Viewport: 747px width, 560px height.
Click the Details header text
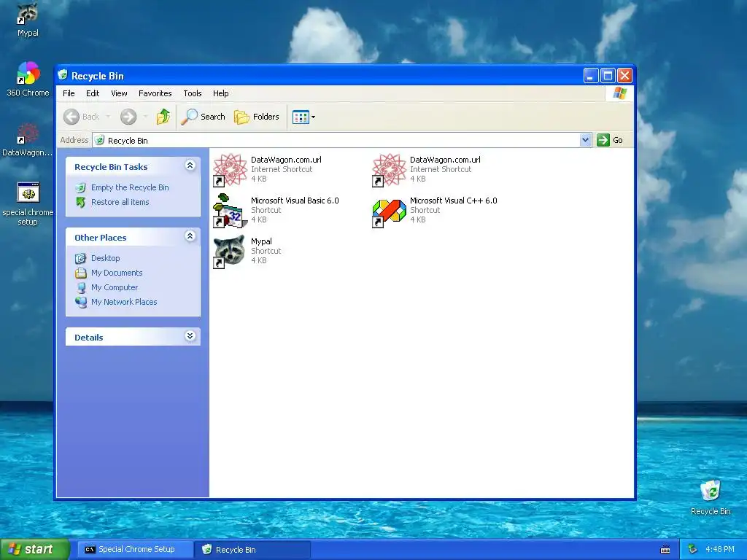(88, 338)
